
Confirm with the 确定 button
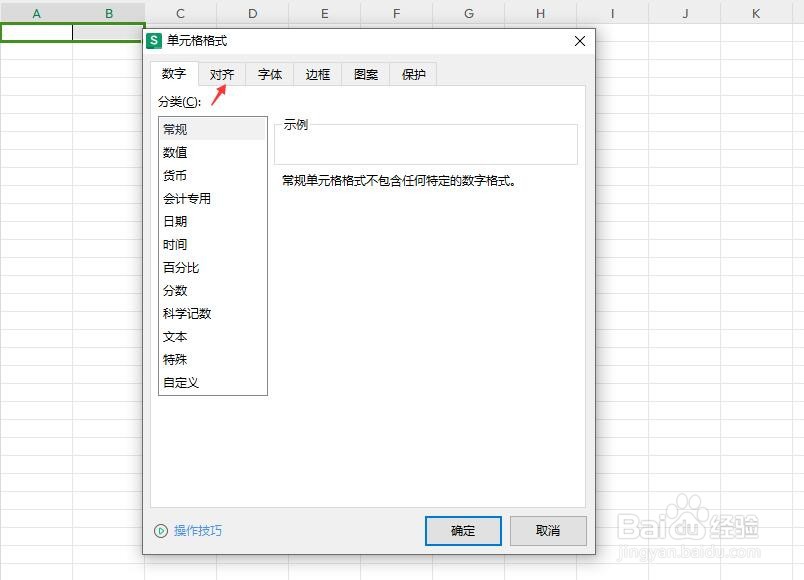(463, 531)
